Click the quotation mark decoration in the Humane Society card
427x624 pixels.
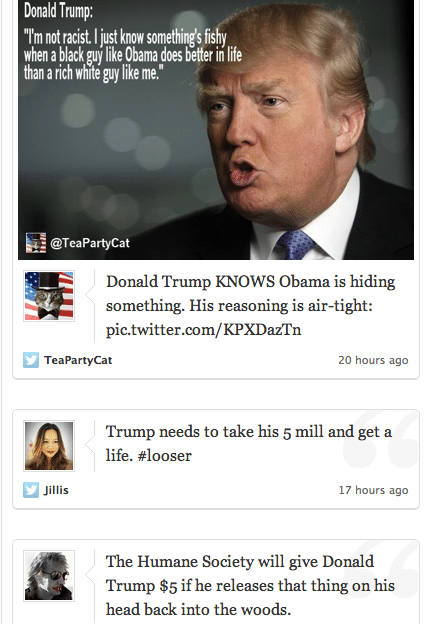[x=380, y=569]
